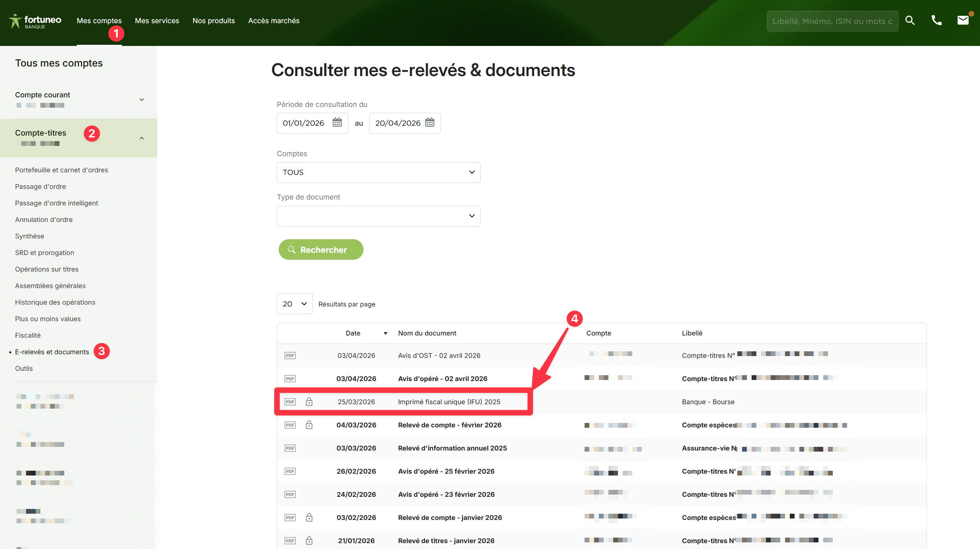
Task: Open end date calendar picker icon
Action: pyautogui.click(x=430, y=123)
